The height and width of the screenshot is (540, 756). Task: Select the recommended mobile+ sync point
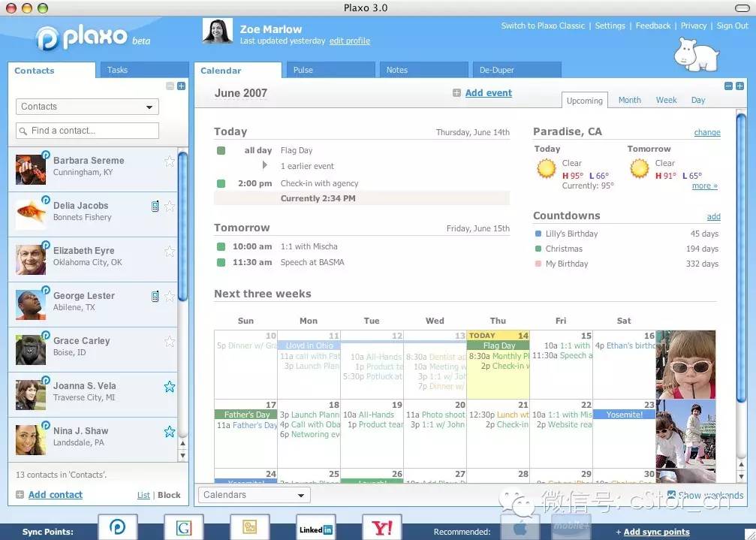pyautogui.click(x=571, y=527)
